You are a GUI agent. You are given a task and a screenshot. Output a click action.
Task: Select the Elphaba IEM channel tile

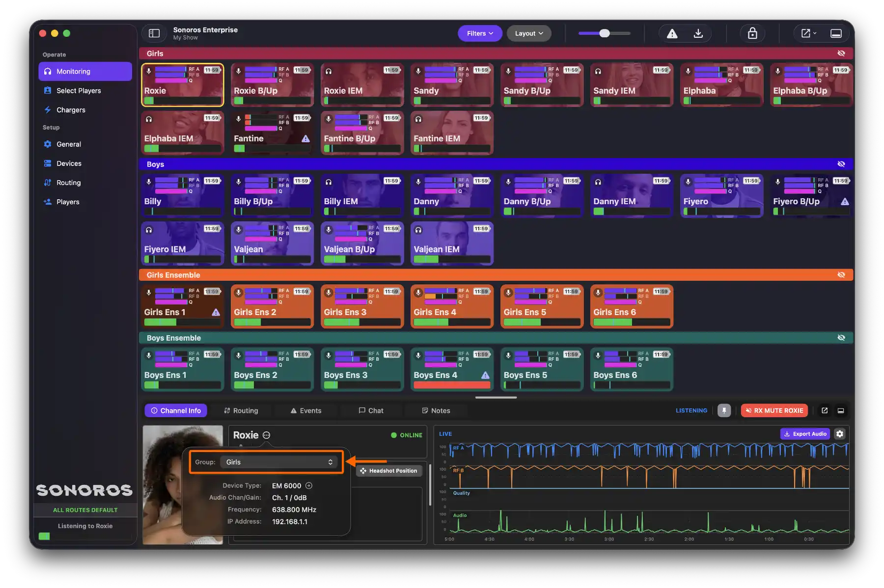click(182, 133)
